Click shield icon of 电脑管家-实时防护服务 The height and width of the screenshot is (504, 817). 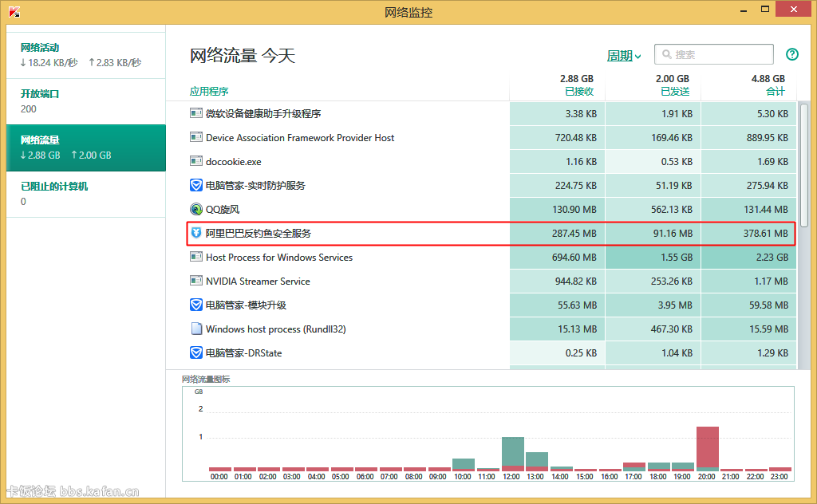click(x=196, y=185)
